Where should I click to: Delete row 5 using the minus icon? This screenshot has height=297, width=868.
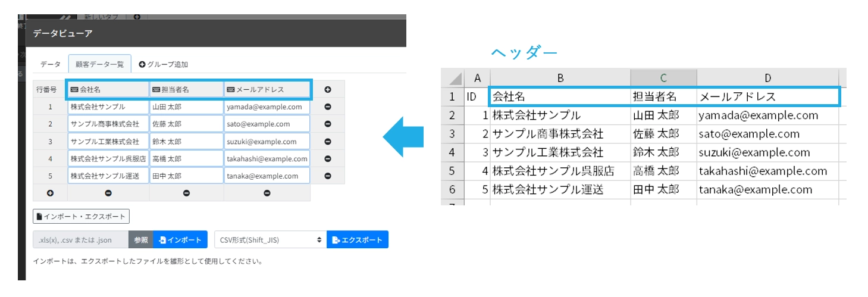pyautogui.click(x=327, y=176)
